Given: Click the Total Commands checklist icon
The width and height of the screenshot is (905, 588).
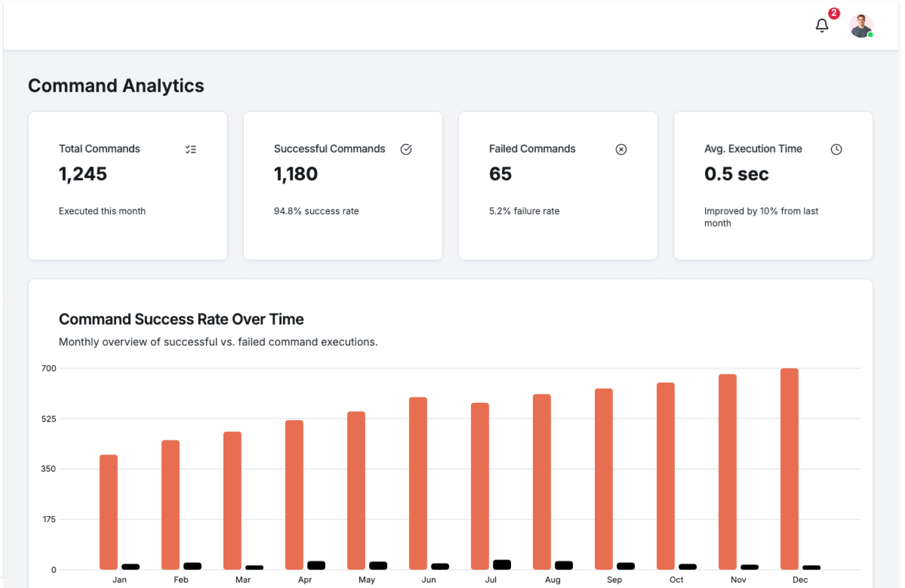Looking at the screenshot, I should click(191, 149).
